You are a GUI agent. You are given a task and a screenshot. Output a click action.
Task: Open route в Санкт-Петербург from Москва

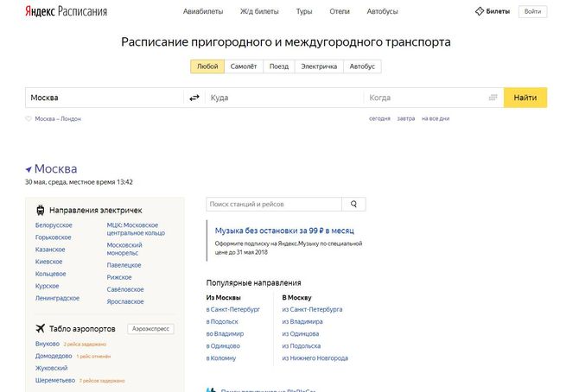pos(233,309)
